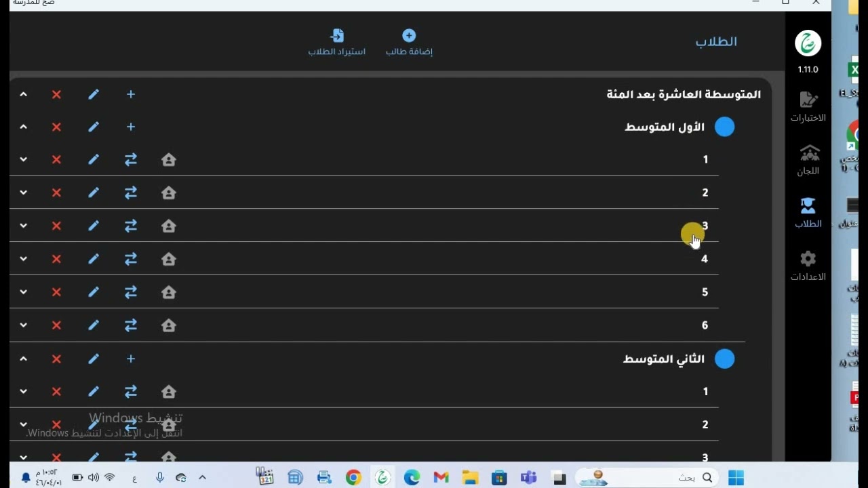
Task: Click the transfer arrows for class 5 of الأول المتوسط
Action: pyautogui.click(x=131, y=292)
